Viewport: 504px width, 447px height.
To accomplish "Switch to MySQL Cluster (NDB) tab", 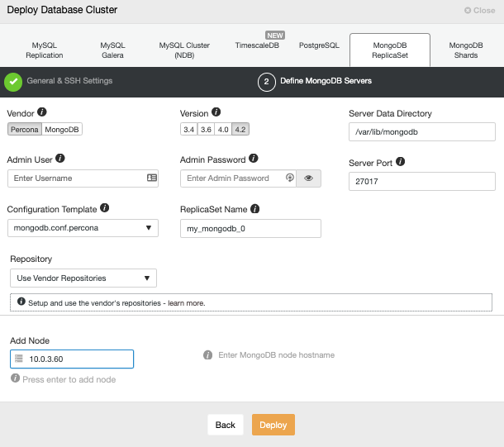I will click(184, 50).
